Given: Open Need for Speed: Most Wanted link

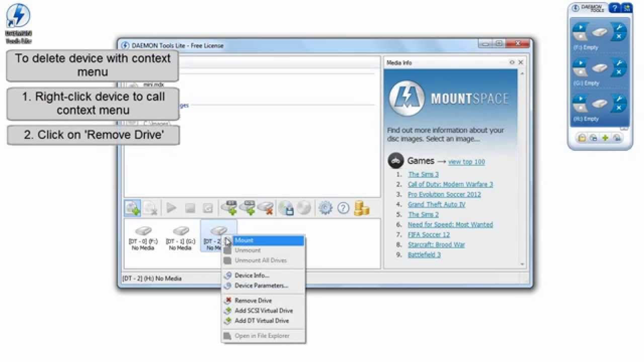Looking at the screenshot, I should [x=450, y=225].
